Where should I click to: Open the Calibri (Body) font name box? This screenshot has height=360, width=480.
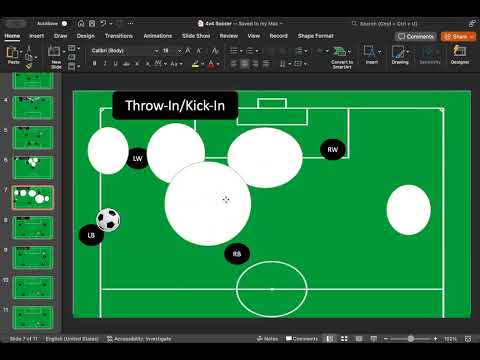coord(125,51)
